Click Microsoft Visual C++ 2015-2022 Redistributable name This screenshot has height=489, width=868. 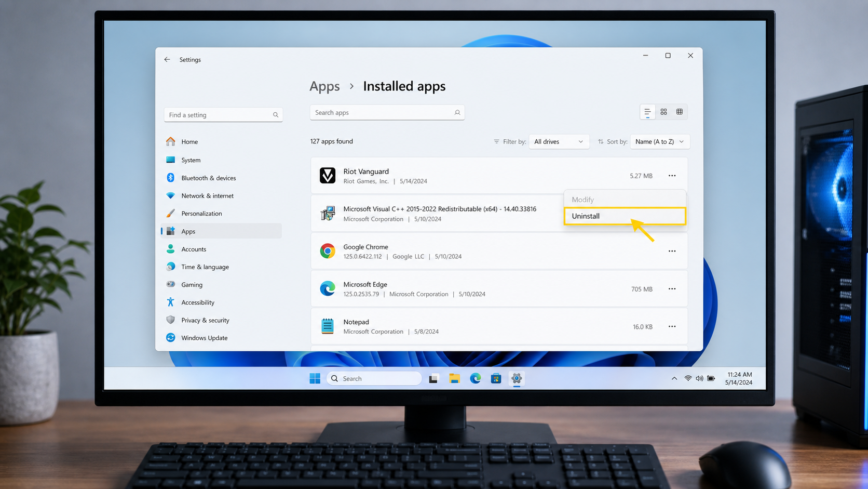point(440,209)
